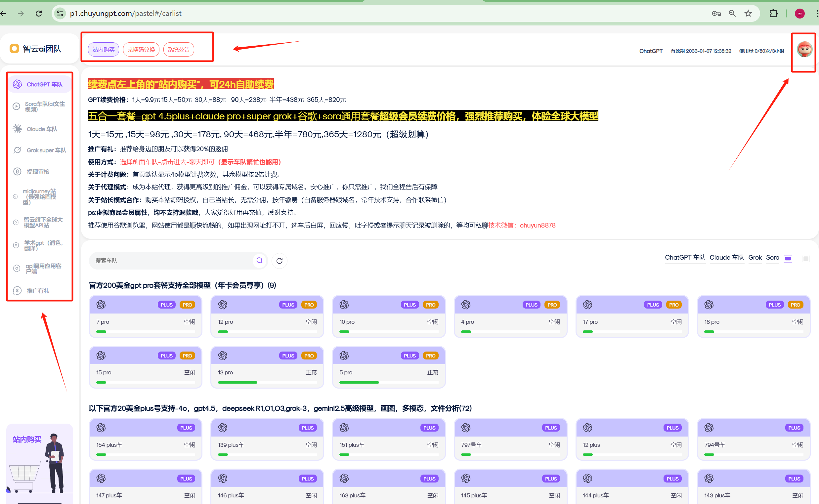Click the search magnifier icon in team search
Image resolution: width=819 pixels, height=504 pixels.
pyautogui.click(x=259, y=260)
